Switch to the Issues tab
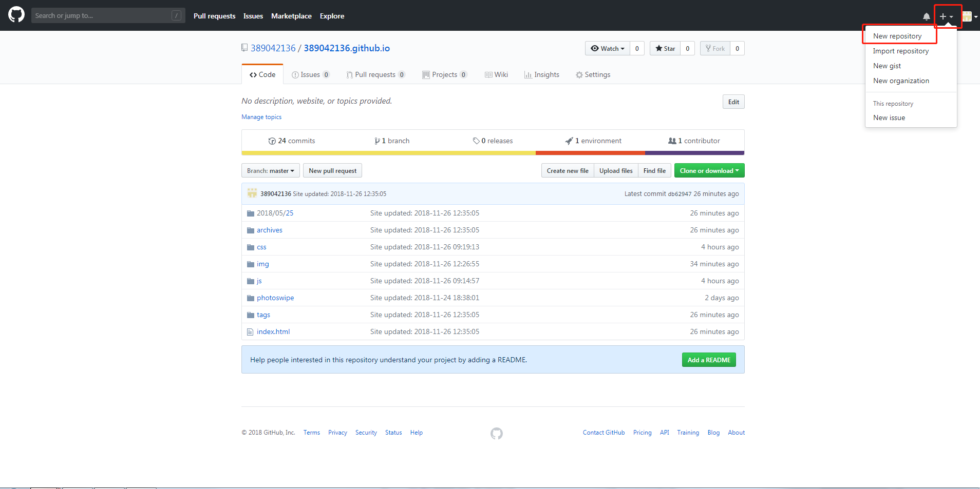The image size is (980, 489). click(310, 74)
